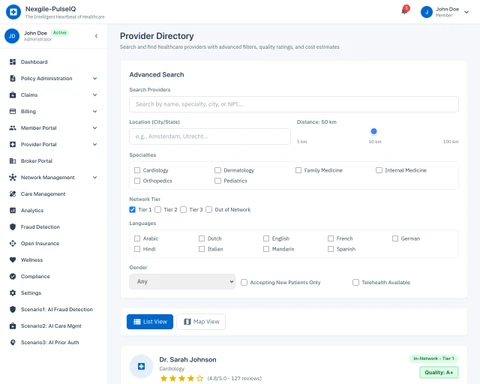Click the Network Management hub icon
This screenshot has height=384, width=480.
tap(13, 177)
